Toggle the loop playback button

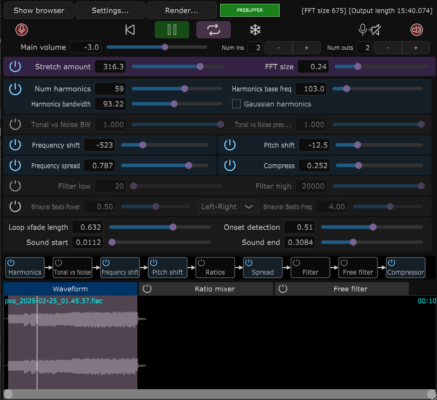coord(213,30)
